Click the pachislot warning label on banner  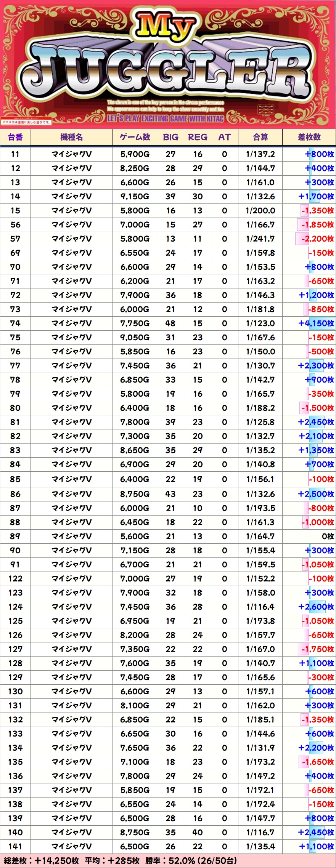(x=26, y=122)
